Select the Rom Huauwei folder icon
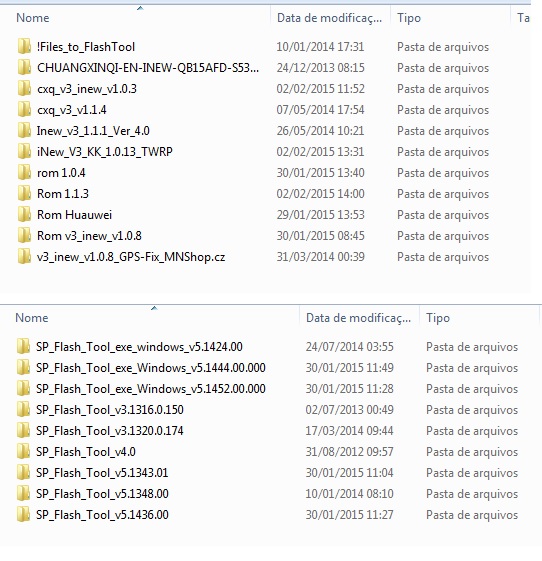The image size is (542, 561). point(24,215)
